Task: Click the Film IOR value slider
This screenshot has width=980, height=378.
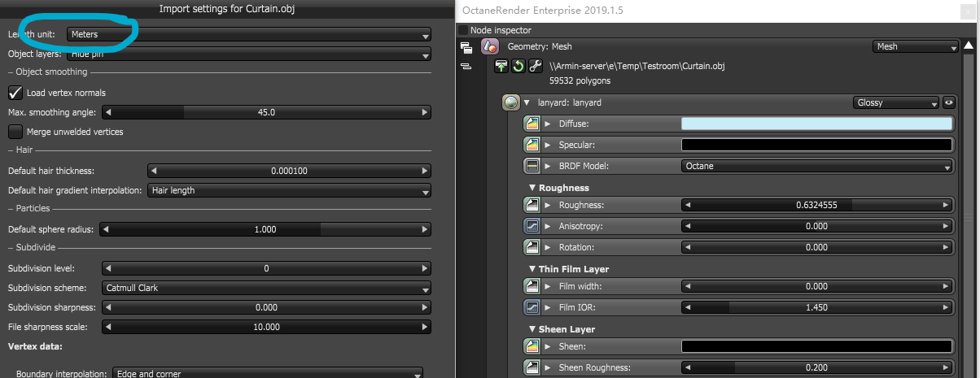Action: coord(816,307)
